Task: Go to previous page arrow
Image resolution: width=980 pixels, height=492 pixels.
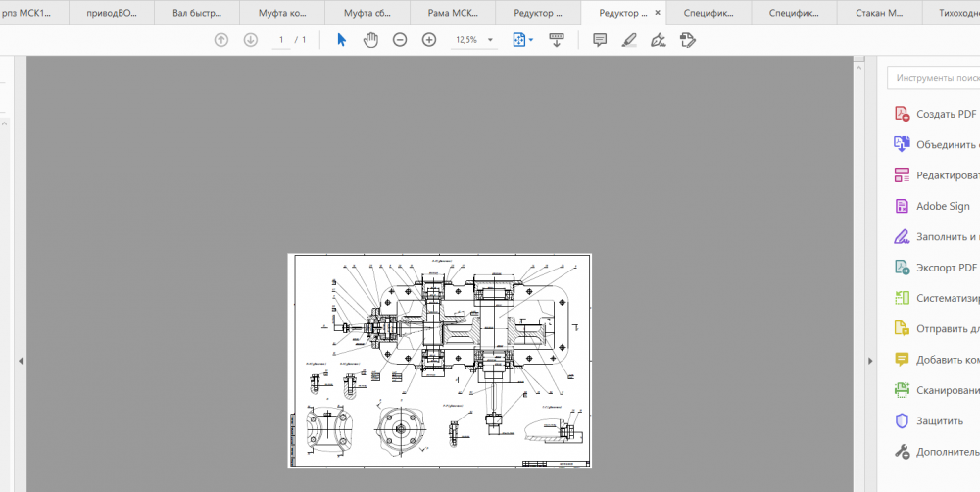Action: pos(221,40)
